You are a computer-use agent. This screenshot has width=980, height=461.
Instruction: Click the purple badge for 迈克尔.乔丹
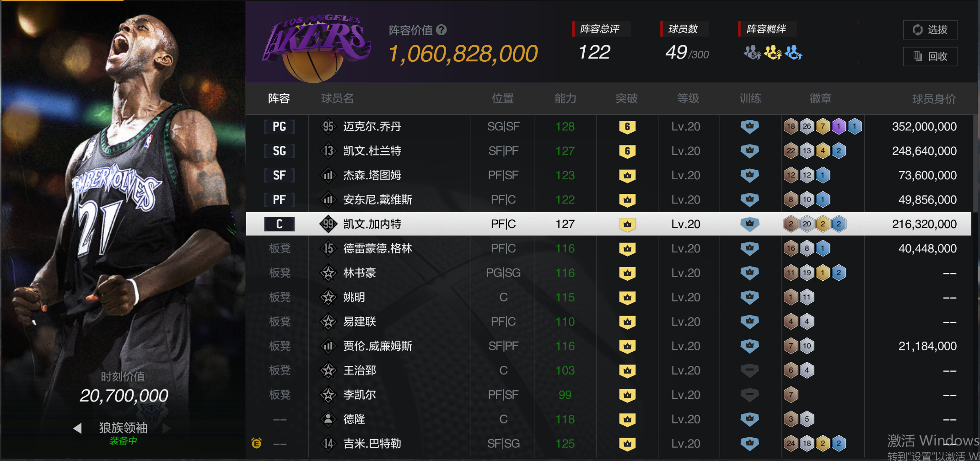click(x=838, y=127)
